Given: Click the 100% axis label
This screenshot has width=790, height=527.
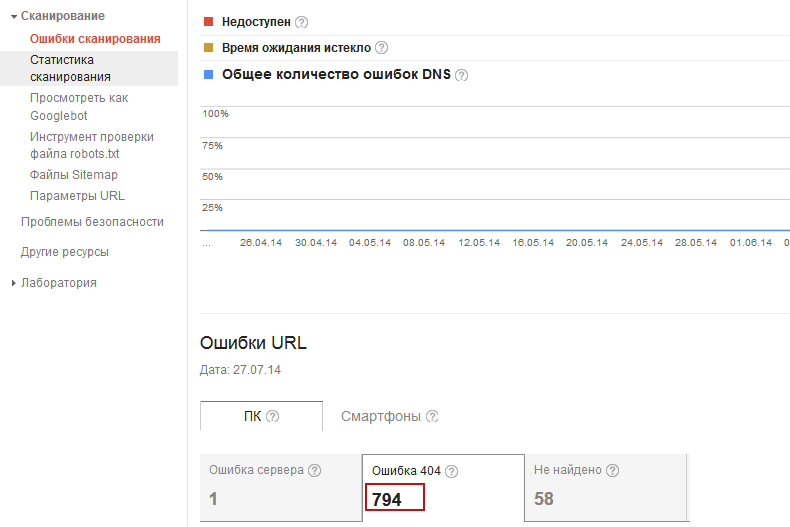Looking at the screenshot, I should (x=215, y=114).
